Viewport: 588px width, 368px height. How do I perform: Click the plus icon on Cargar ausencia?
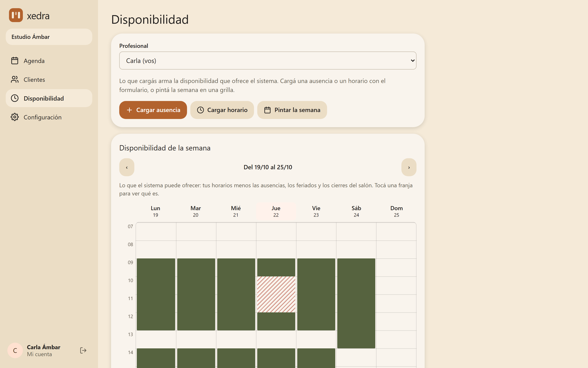tap(129, 110)
